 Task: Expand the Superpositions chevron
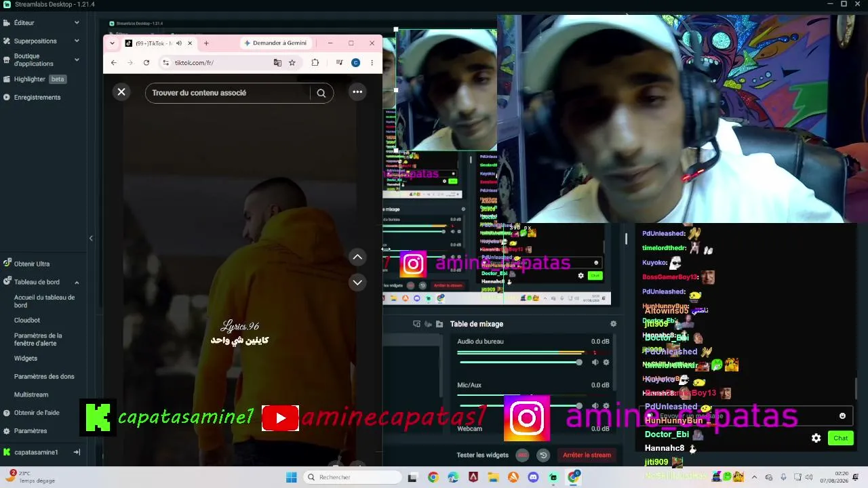[77, 41]
